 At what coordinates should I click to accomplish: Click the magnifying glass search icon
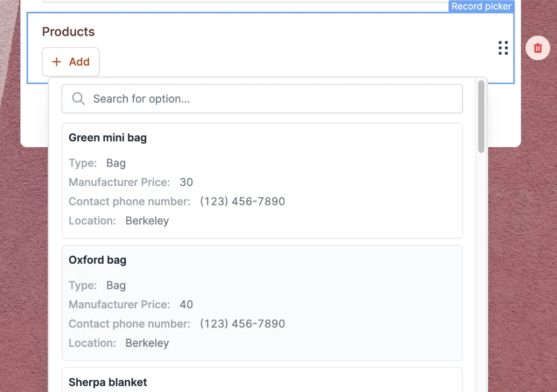tap(78, 99)
